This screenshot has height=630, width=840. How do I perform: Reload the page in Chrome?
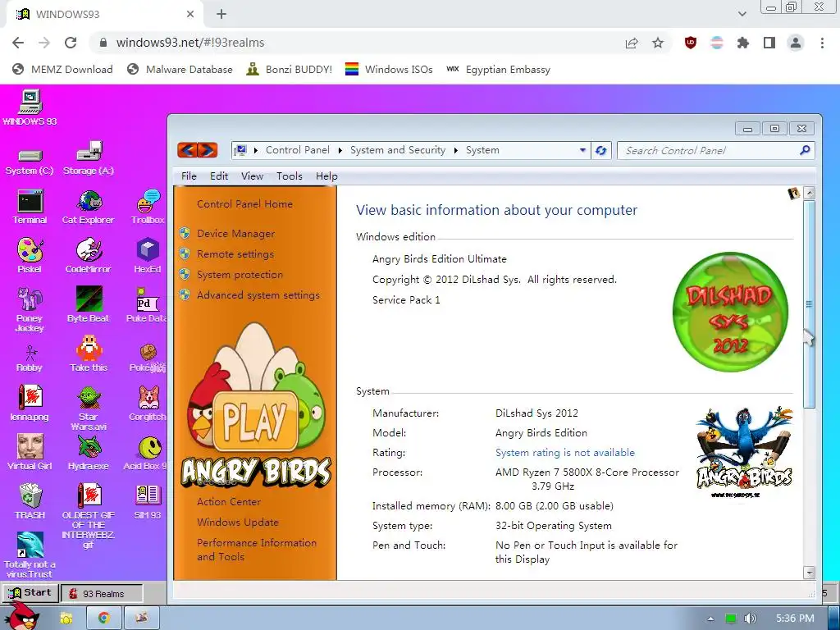pyautogui.click(x=71, y=43)
